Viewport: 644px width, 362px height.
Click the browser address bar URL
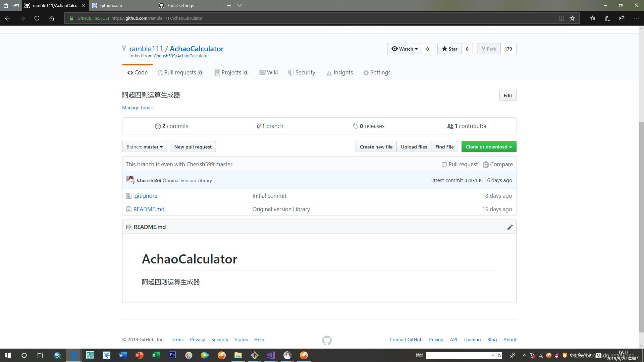click(157, 18)
